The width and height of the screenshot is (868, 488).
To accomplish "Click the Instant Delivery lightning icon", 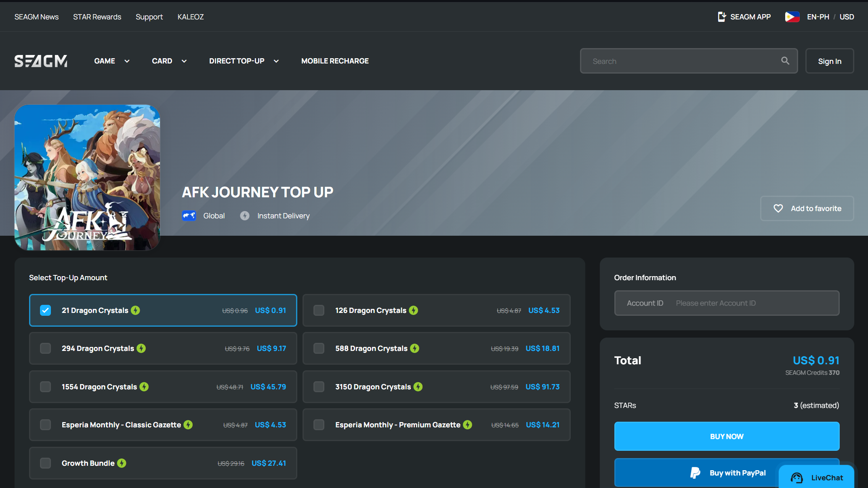I will (245, 216).
